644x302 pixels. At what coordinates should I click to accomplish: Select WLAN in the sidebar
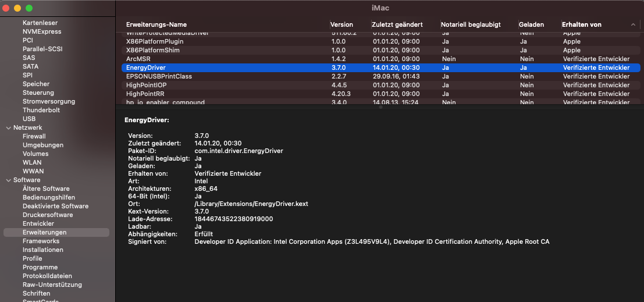click(32, 162)
